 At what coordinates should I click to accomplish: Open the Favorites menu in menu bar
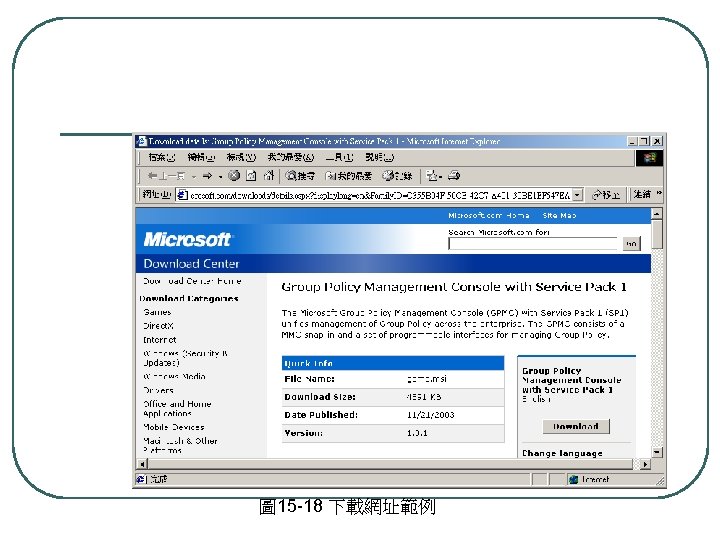(x=291, y=157)
